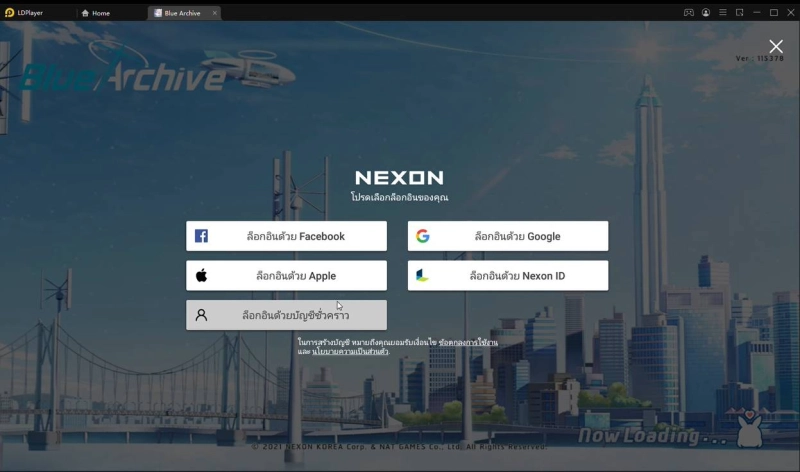Log in with Nexon ID button
Viewport: 800px width, 472px height.
(x=508, y=276)
